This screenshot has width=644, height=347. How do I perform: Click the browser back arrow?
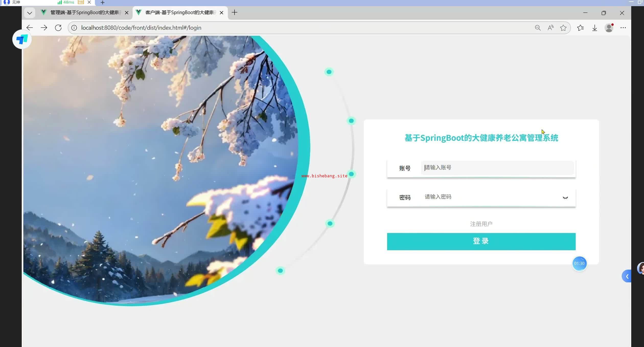tap(30, 28)
